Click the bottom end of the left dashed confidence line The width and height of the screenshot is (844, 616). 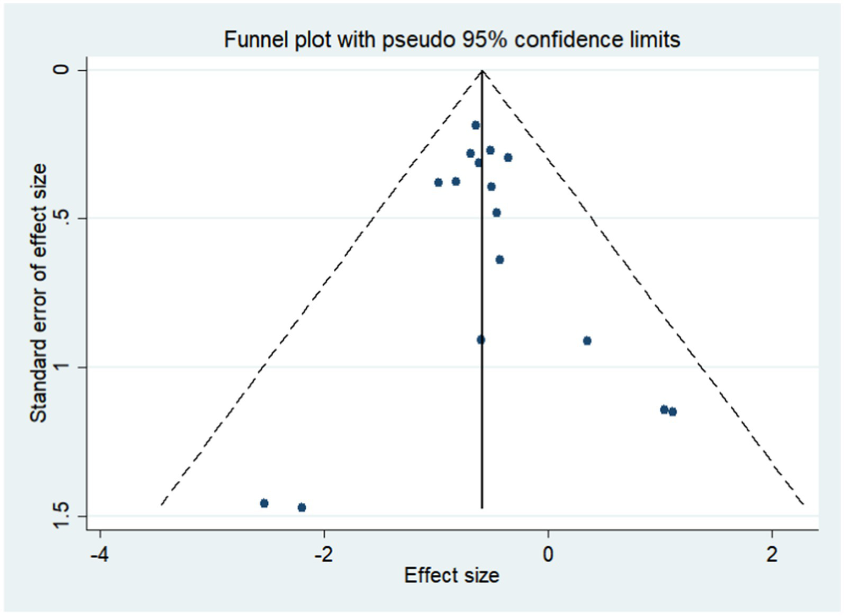click(162, 504)
